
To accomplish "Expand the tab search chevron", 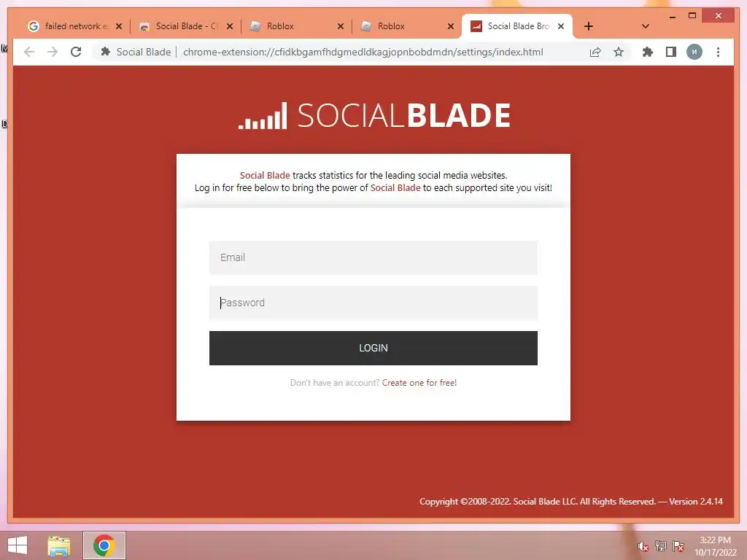I will (x=646, y=26).
